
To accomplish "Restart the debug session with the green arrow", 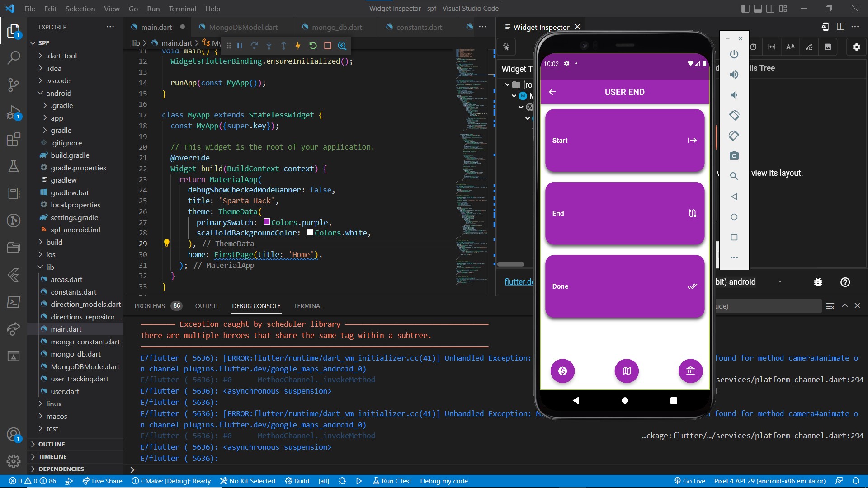I will 313,46.
